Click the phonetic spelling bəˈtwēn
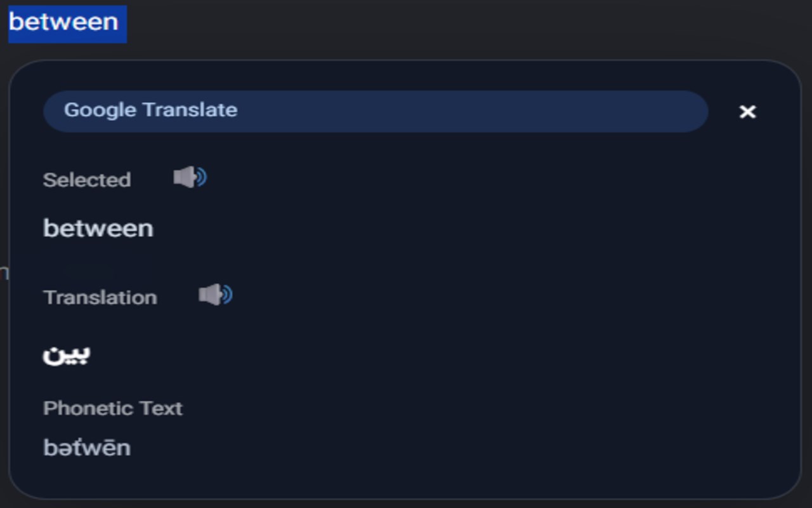The height and width of the screenshot is (508, 812). point(87,448)
